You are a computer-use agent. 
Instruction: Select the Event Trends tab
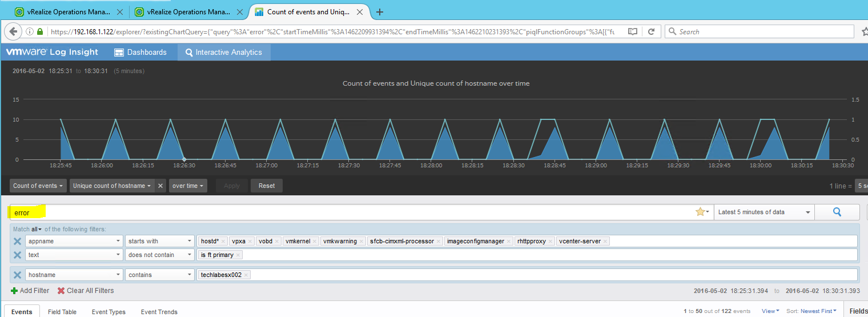159,312
